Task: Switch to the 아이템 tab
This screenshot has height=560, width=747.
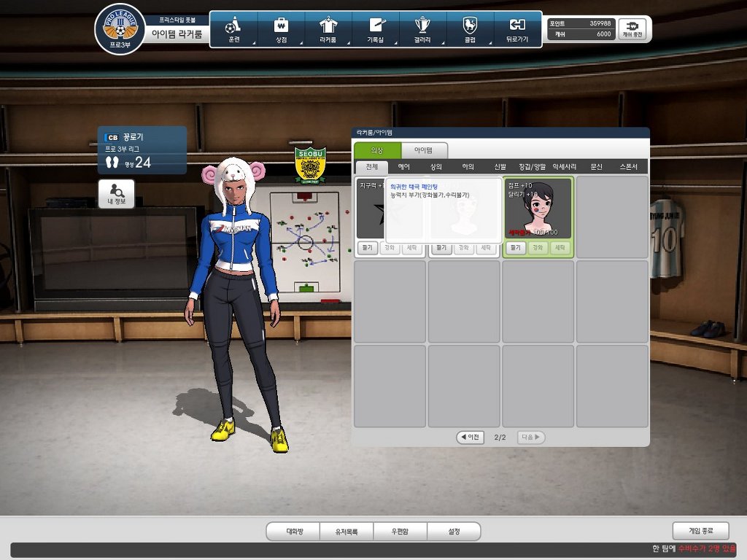Action: pyautogui.click(x=423, y=150)
